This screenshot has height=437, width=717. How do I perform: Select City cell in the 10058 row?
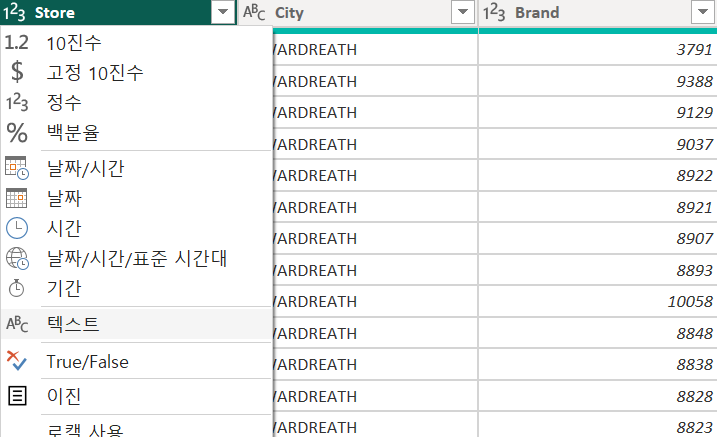click(375, 302)
